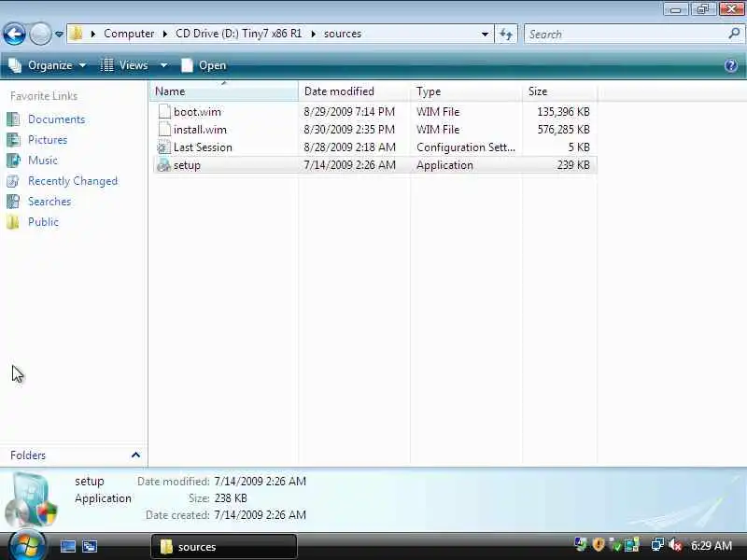Click the boot.wim file icon
This screenshot has width=747, height=560.
click(x=164, y=111)
